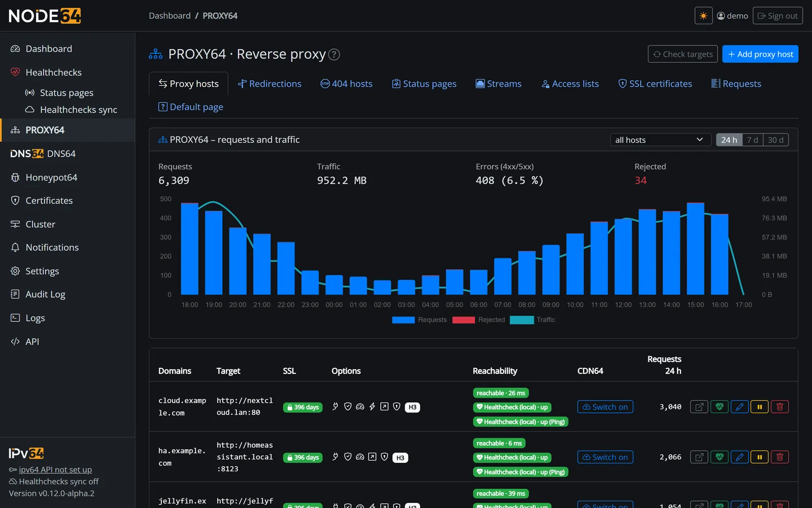Open the demo user menu
Image resolution: width=812 pixels, height=508 pixels.
tap(732, 16)
